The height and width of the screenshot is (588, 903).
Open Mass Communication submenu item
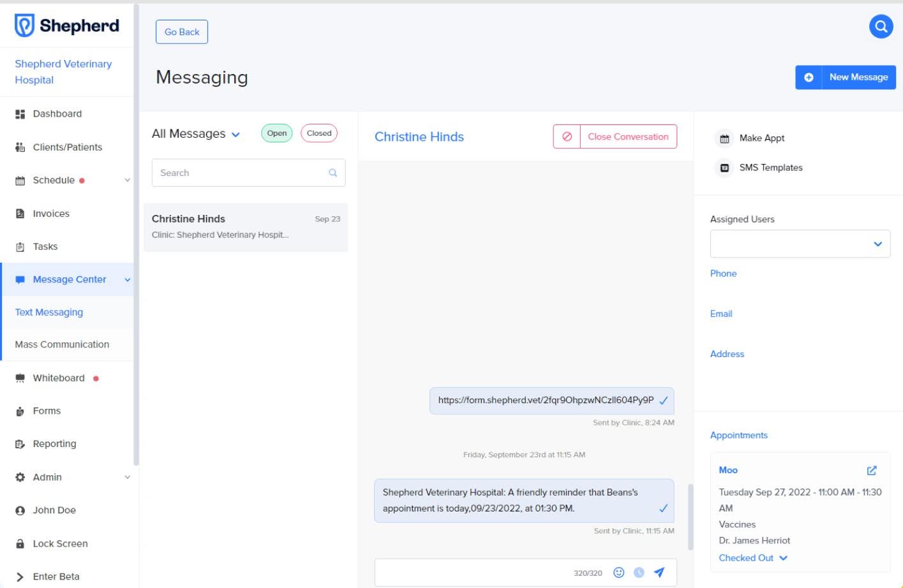(x=62, y=344)
